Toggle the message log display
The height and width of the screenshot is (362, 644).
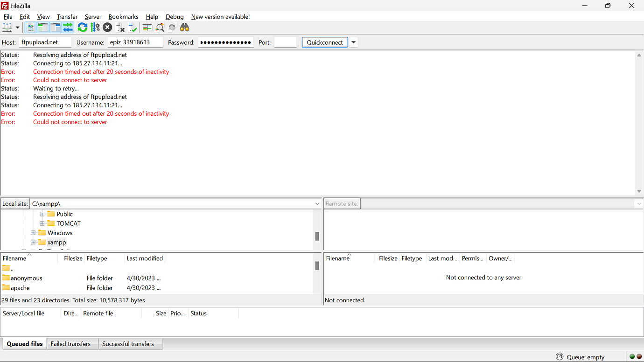coord(31,28)
